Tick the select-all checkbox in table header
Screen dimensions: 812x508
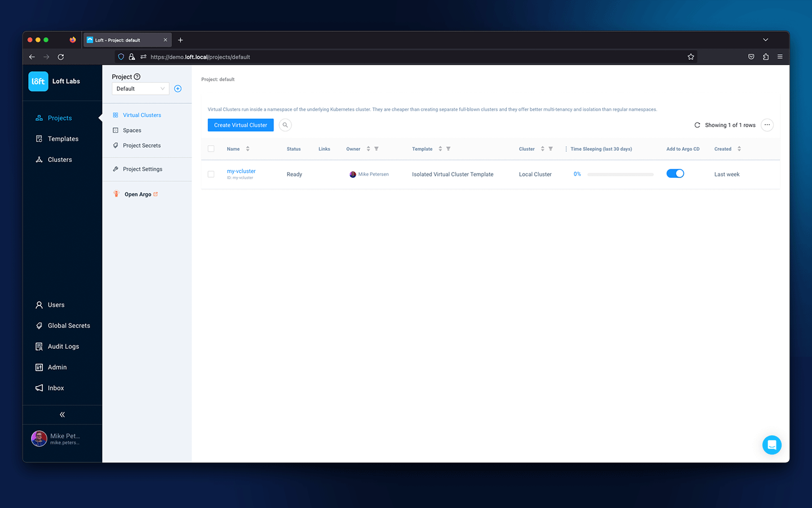[211, 149]
